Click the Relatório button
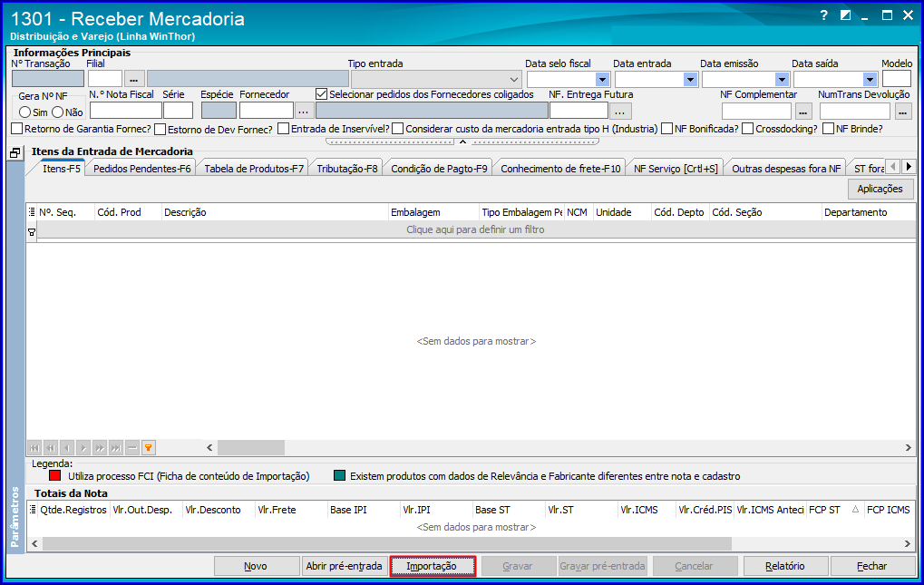Viewport: 924px width, 585px height. click(x=785, y=566)
